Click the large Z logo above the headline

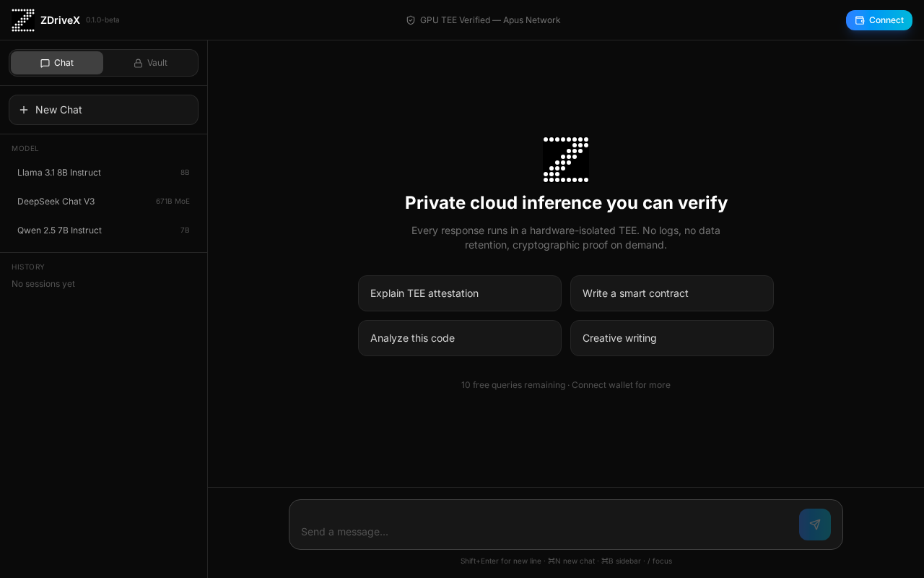point(566,160)
